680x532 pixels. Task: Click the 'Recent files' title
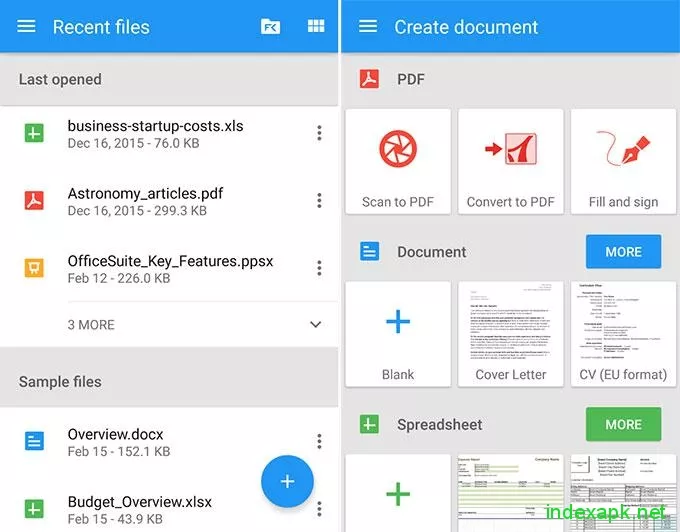click(101, 27)
